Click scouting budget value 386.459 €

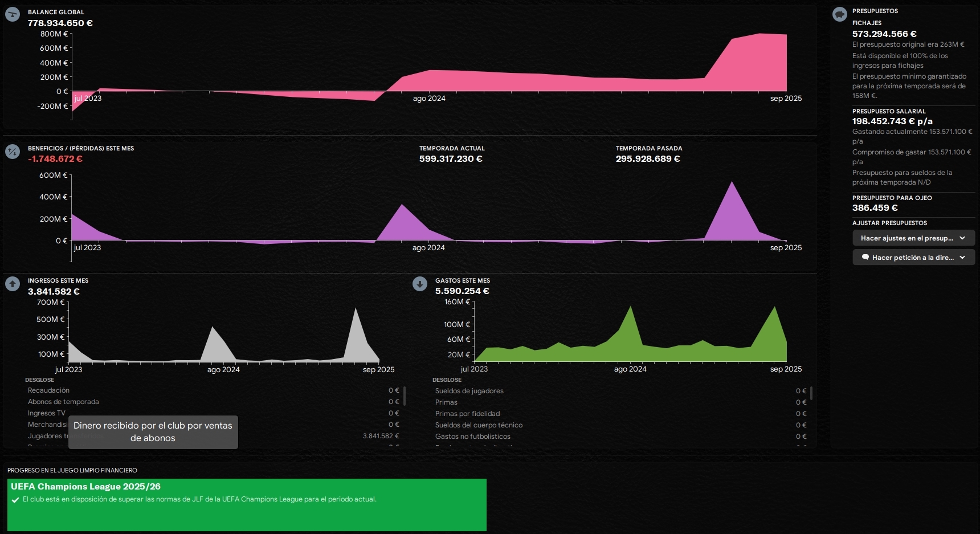tap(875, 208)
